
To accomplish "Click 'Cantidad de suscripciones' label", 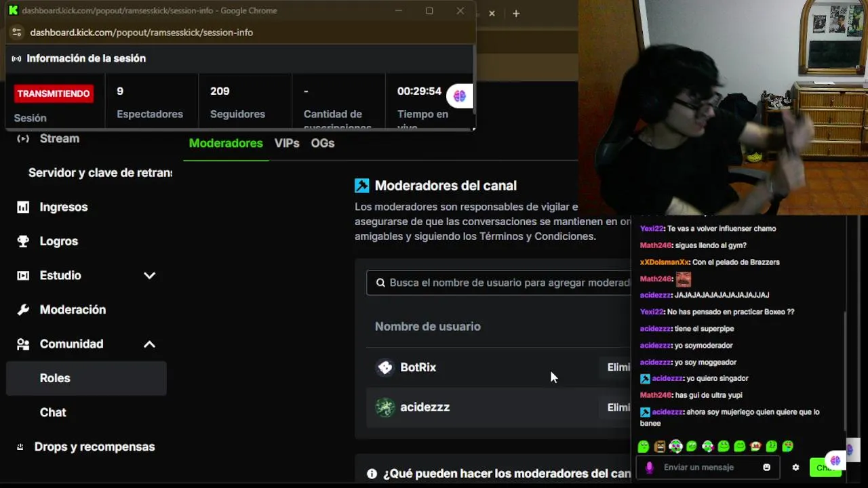I will [337, 119].
